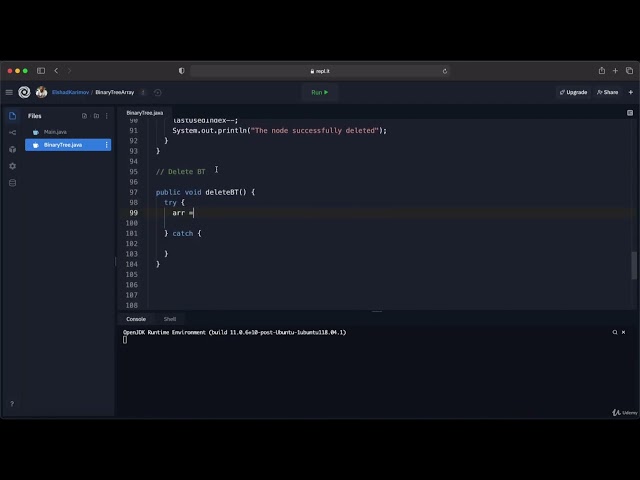The width and height of the screenshot is (640, 480).
Task: Click the 'try' keyword on line 98
Action: coord(170,202)
